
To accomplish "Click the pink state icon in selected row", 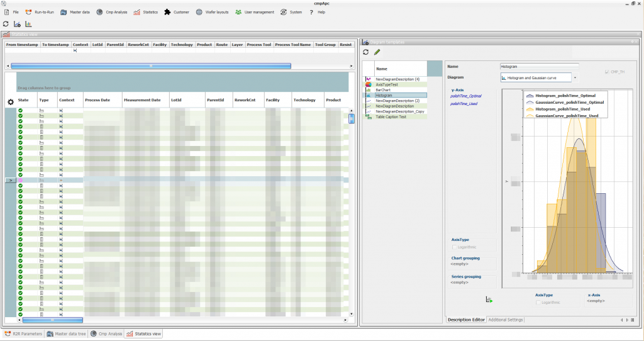I will coord(20,180).
